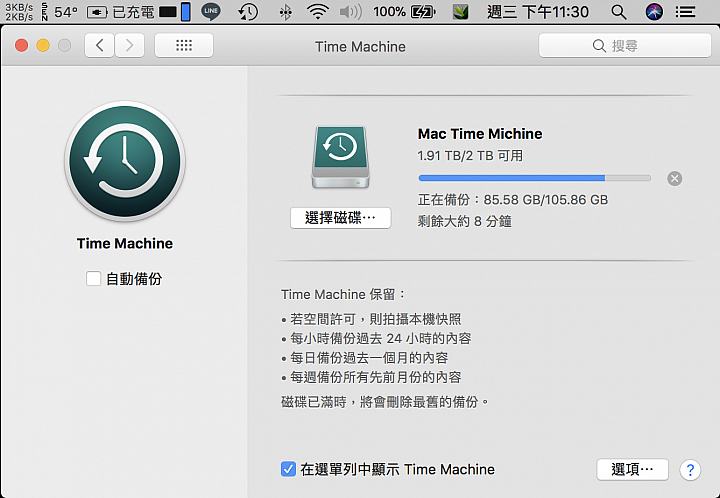
Task: Open LINE in the menu bar
Action: pyautogui.click(x=211, y=11)
